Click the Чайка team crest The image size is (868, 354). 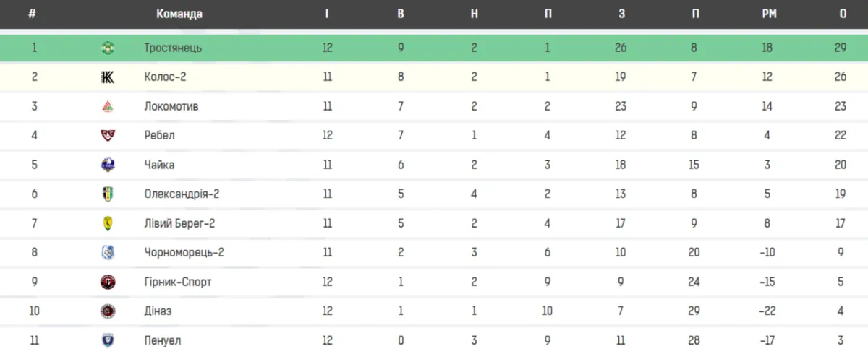click(x=108, y=165)
